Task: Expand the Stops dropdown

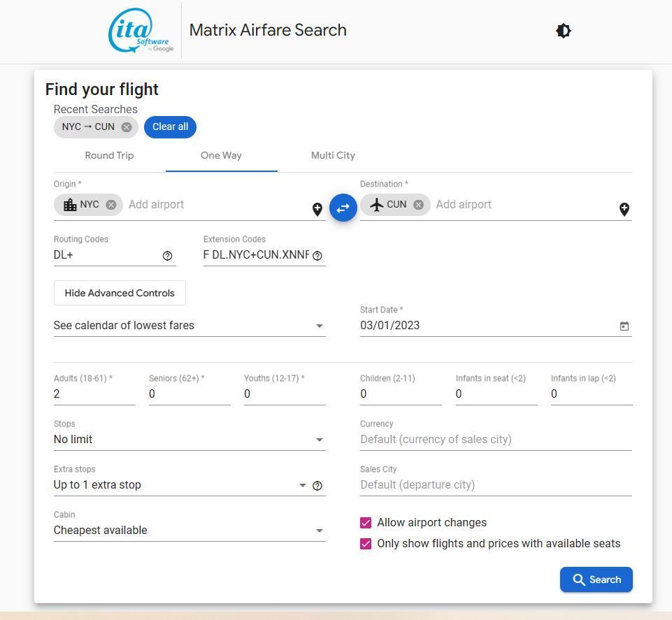Action: coord(190,440)
